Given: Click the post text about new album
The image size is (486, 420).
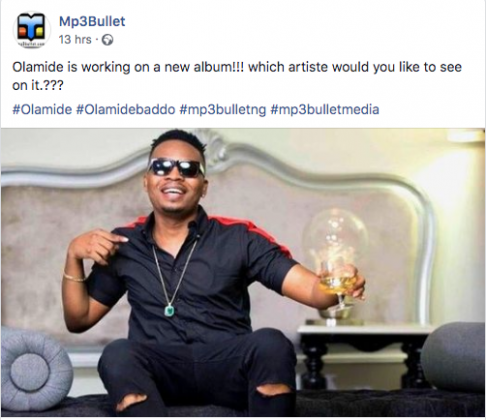Looking at the screenshot, I should point(237,76).
